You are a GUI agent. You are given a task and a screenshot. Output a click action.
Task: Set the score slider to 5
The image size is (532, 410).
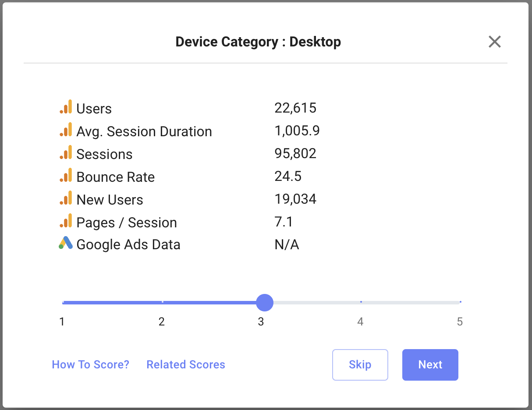[x=460, y=302]
